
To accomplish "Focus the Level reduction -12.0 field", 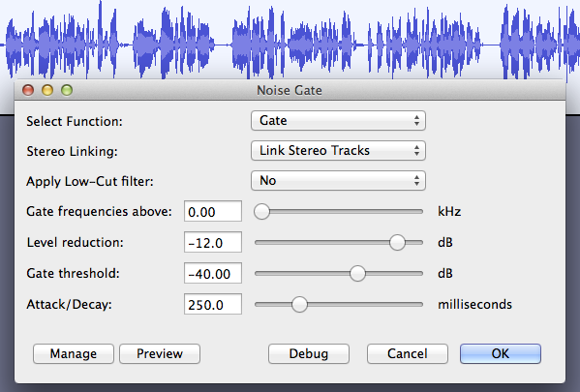I will coord(213,243).
